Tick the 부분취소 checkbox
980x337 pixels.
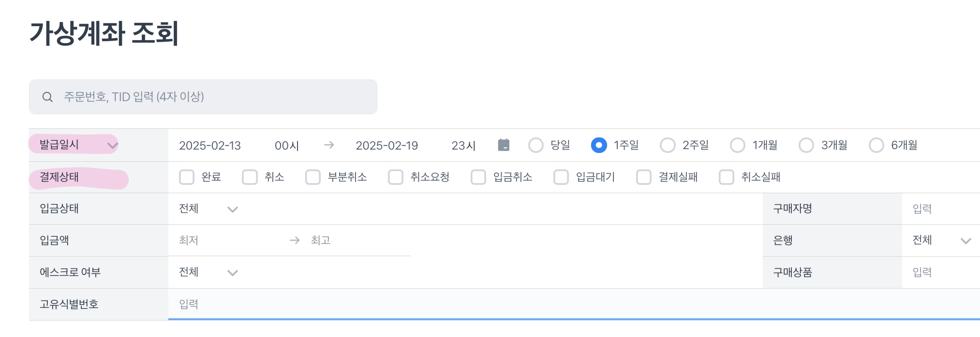tap(313, 177)
